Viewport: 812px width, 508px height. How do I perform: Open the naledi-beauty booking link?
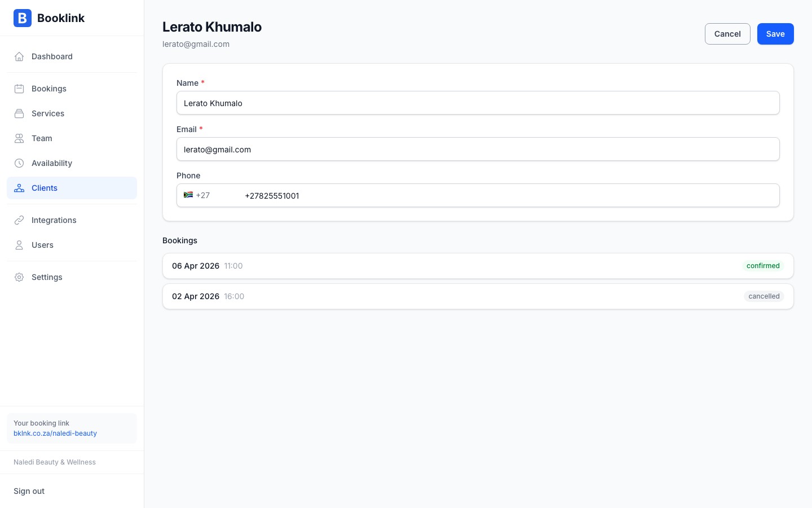point(55,433)
